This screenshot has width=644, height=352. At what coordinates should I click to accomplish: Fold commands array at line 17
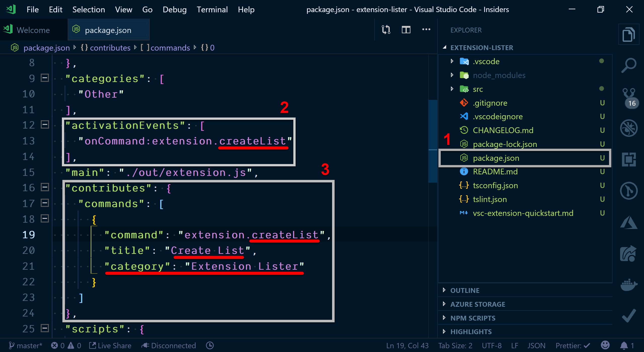(45, 203)
